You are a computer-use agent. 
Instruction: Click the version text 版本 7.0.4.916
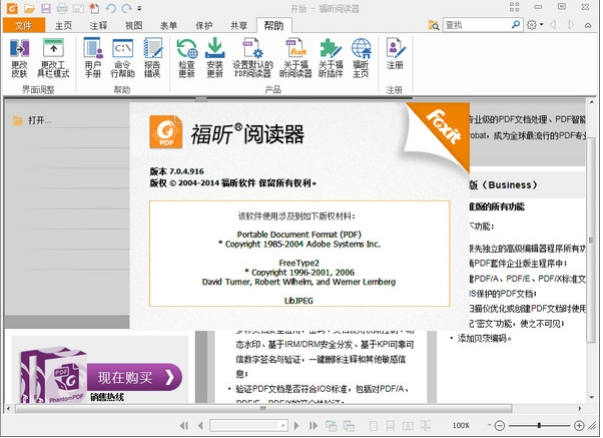click(177, 171)
